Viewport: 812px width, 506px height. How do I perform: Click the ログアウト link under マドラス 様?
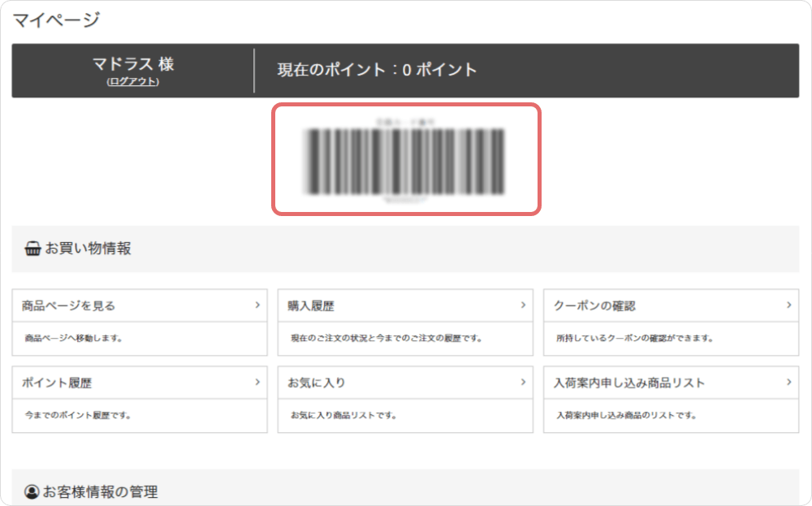pos(132,81)
